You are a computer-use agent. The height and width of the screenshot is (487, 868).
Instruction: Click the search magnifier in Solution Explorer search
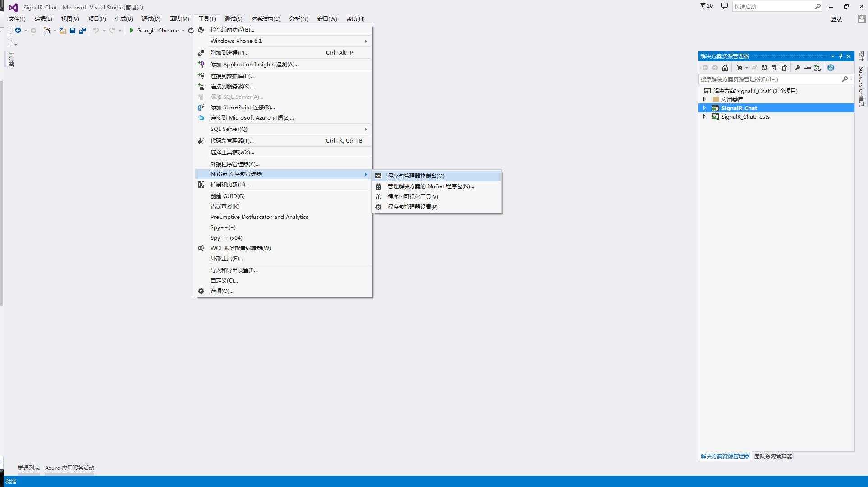(845, 79)
